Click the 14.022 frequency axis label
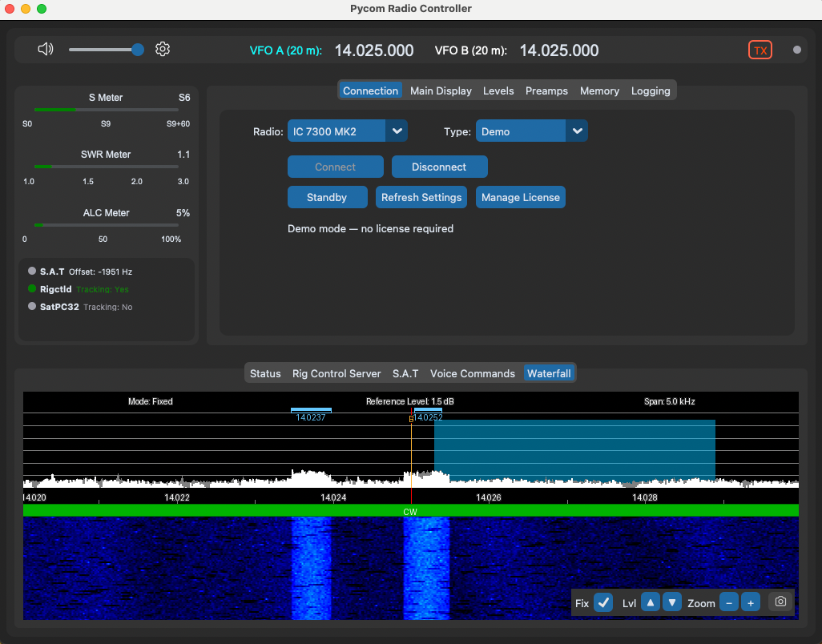Screen dimensions: 822x644 177,497
